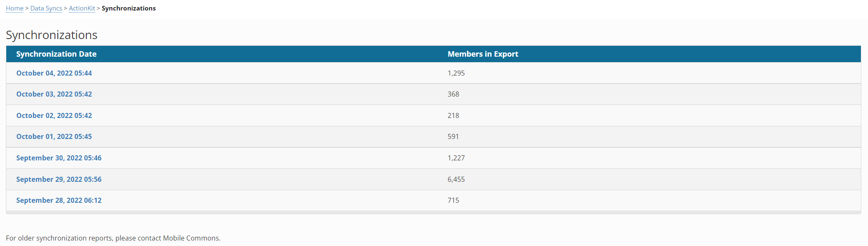The image size is (868, 246).
Task: Go to Home in the breadcrumb
Action: click(x=15, y=8)
